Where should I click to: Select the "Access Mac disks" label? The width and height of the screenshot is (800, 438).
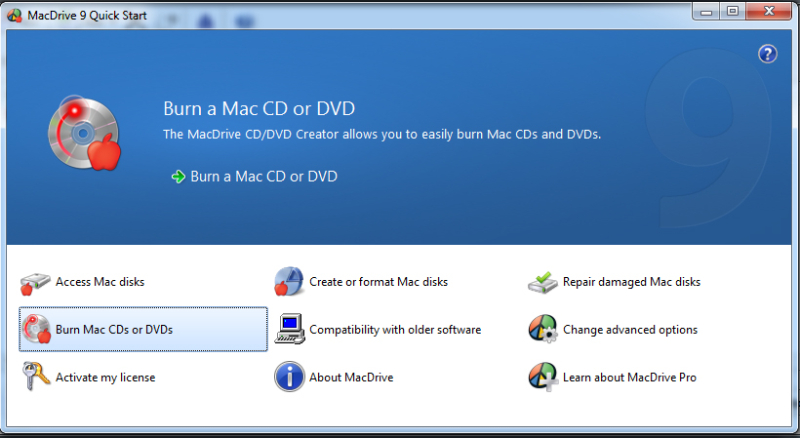pos(100,282)
